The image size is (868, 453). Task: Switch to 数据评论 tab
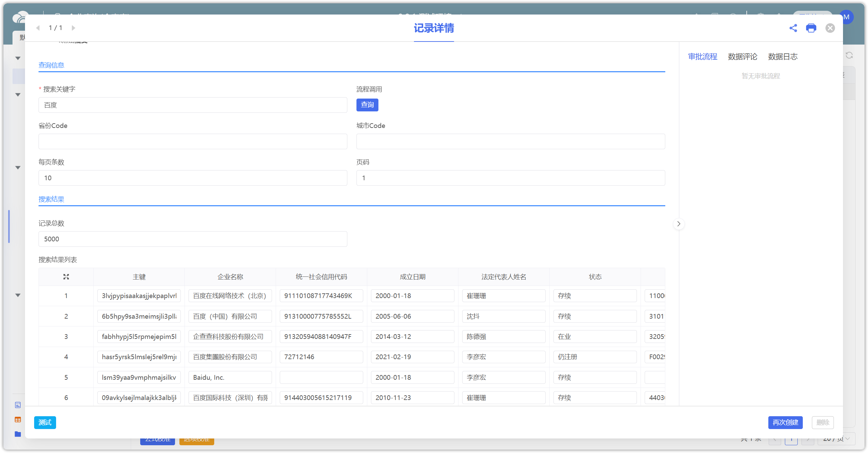(742, 57)
